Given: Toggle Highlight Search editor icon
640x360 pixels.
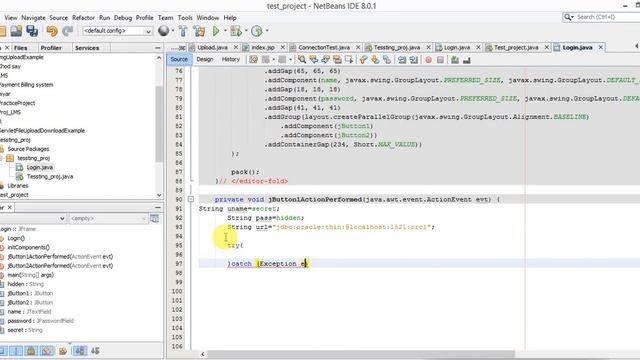Looking at the screenshot, I should (x=337, y=60).
